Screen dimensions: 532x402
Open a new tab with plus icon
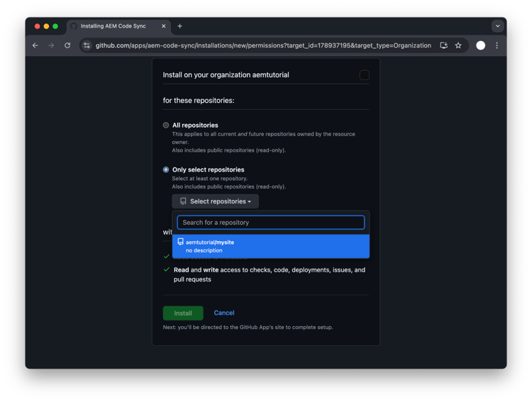(180, 26)
